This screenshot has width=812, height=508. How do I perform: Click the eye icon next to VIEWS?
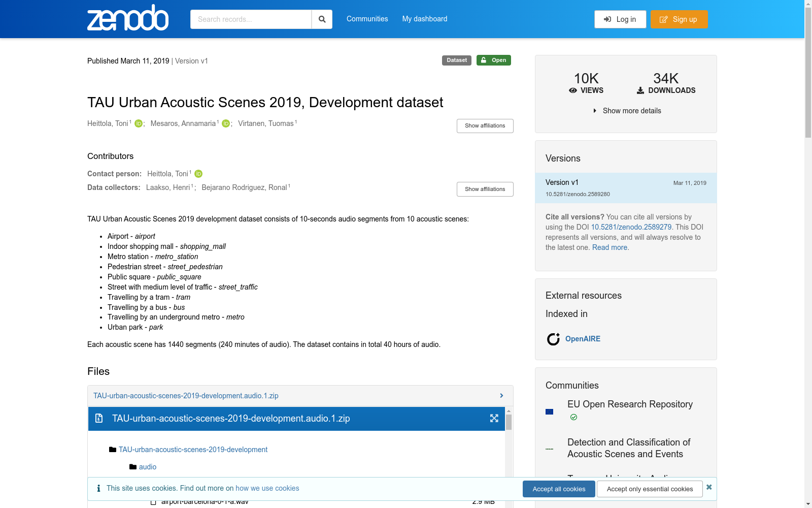pos(573,90)
